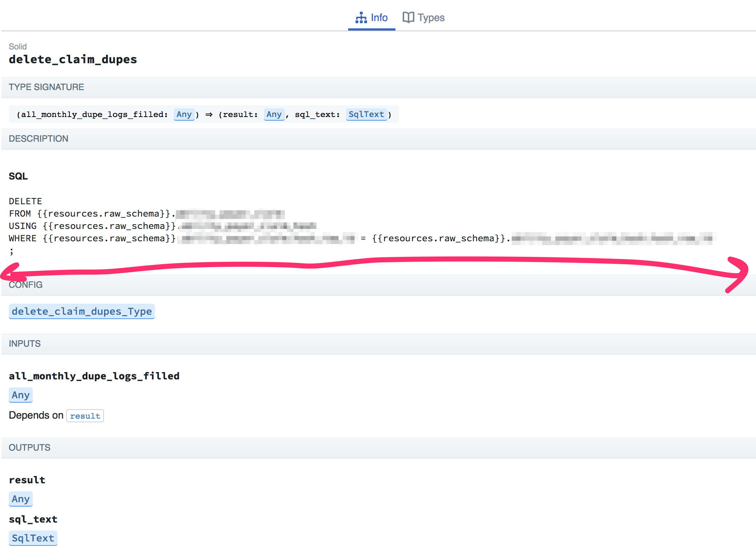
Task: Click the result badge after Depends on
Action: click(85, 415)
